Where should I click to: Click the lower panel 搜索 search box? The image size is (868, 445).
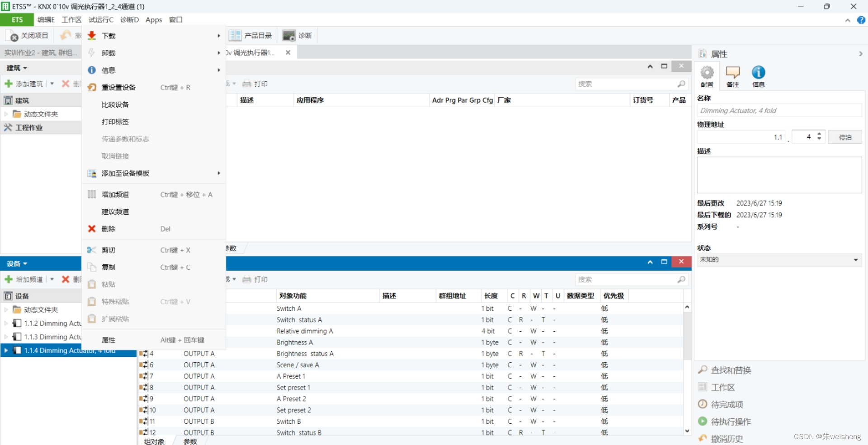pyautogui.click(x=632, y=279)
